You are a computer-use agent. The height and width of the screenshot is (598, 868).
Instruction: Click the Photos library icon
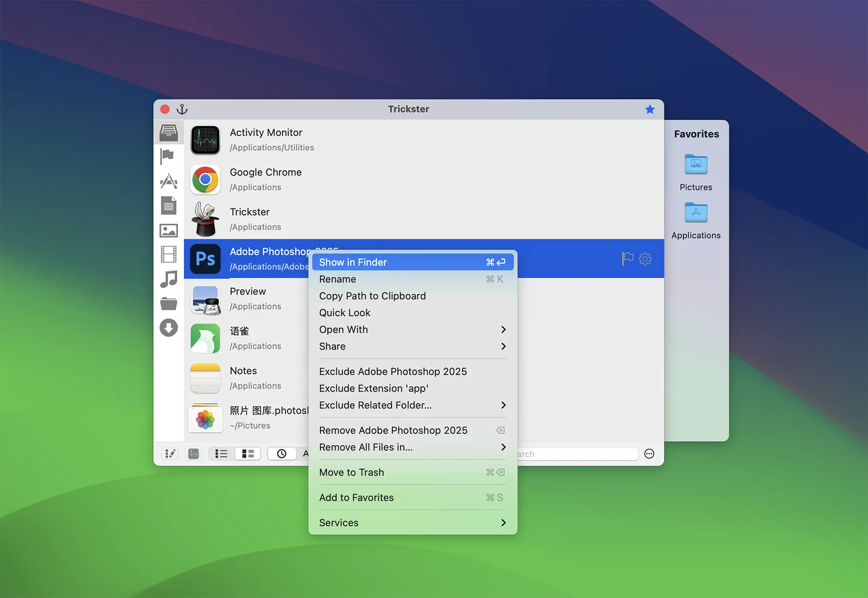tap(205, 418)
